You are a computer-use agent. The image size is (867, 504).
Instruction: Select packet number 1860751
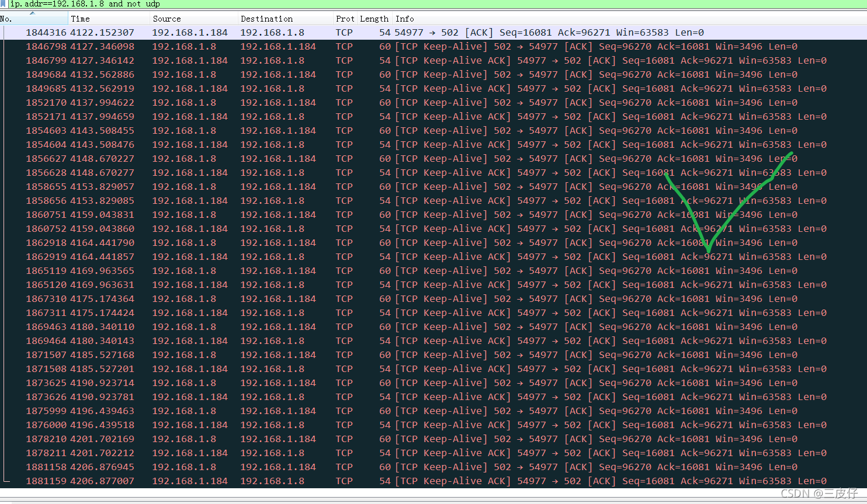point(434,215)
